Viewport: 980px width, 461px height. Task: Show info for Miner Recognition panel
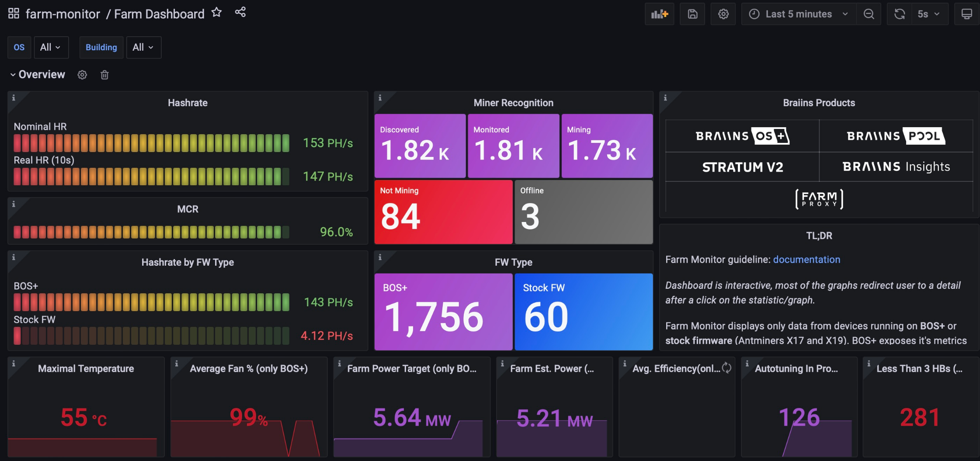[x=380, y=98]
